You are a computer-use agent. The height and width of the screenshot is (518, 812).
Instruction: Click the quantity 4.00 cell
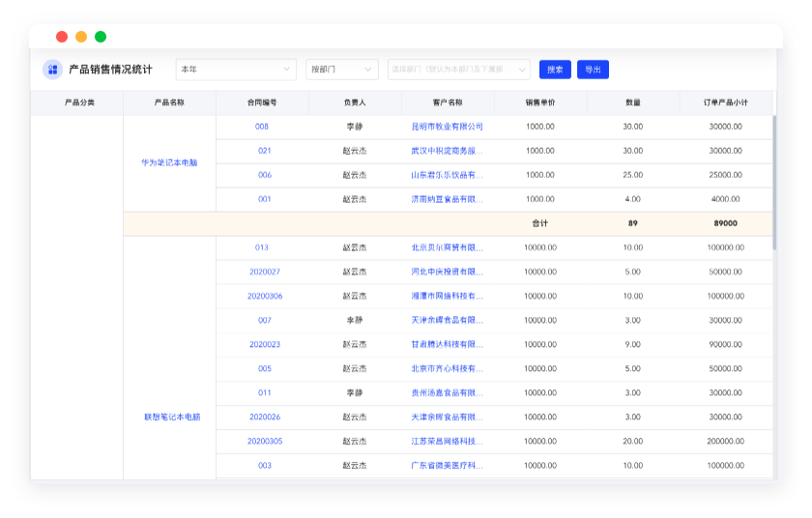click(x=633, y=199)
